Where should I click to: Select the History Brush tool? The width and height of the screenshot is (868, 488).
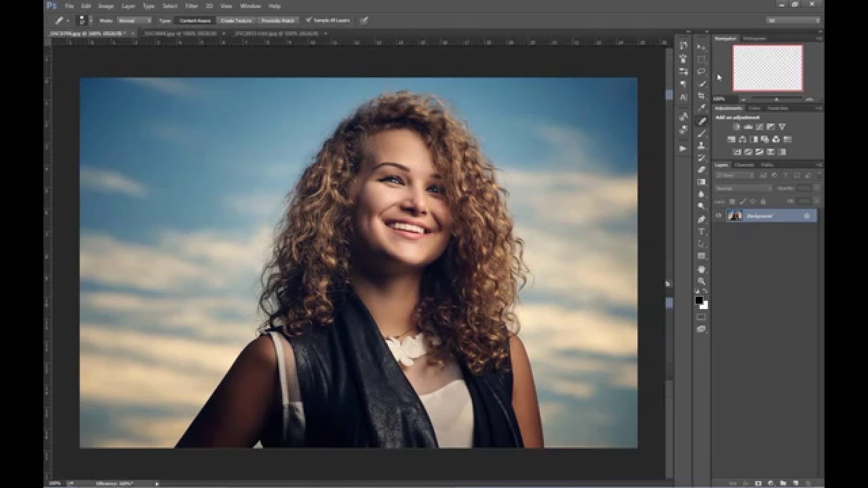[x=702, y=158]
